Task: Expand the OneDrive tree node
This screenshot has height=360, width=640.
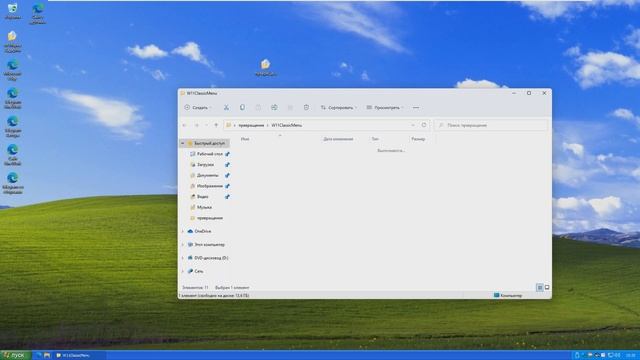Action: coord(183,231)
